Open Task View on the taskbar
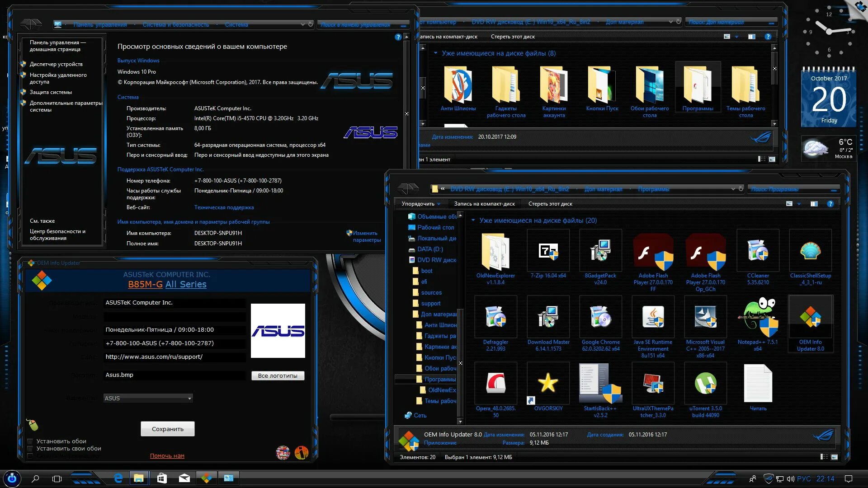The image size is (868, 488). (57, 479)
